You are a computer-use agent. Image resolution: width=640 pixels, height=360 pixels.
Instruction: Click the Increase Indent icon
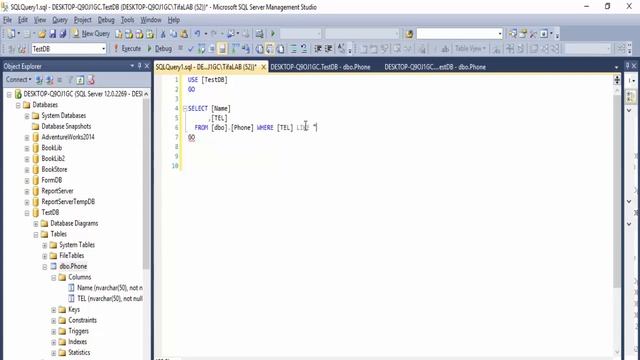tap(329, 49)
